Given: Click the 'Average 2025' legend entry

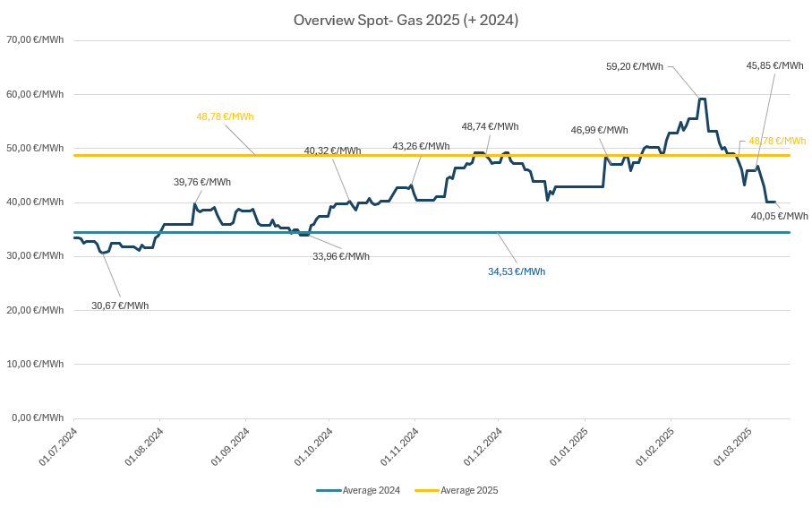Looking at the screenshot, I should click(x=469, y=490).
